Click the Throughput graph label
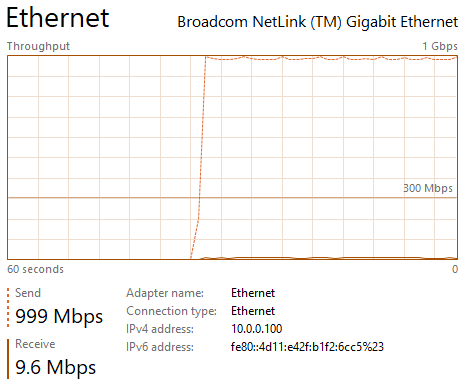467x387 pixels. [38, 46]
